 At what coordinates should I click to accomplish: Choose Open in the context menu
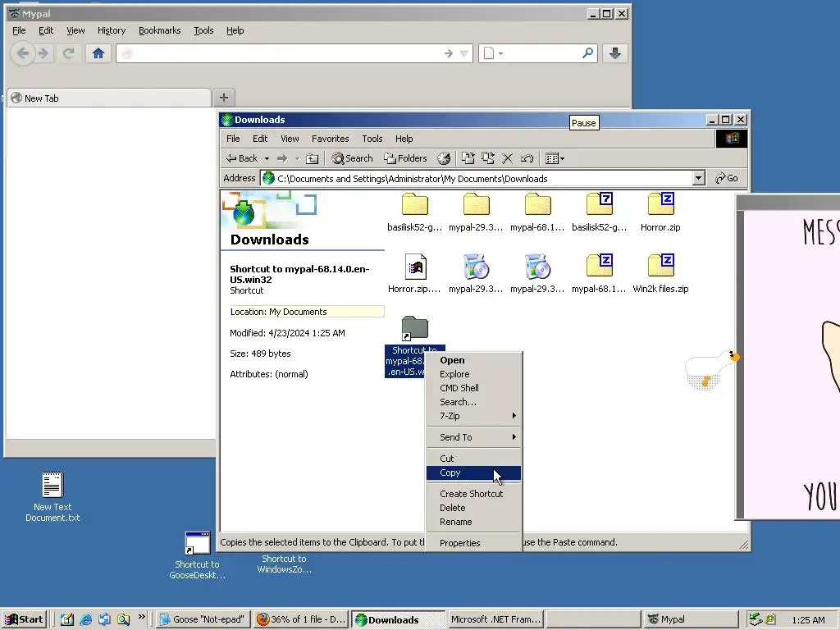pyautogui.click(x=473, y=361)
